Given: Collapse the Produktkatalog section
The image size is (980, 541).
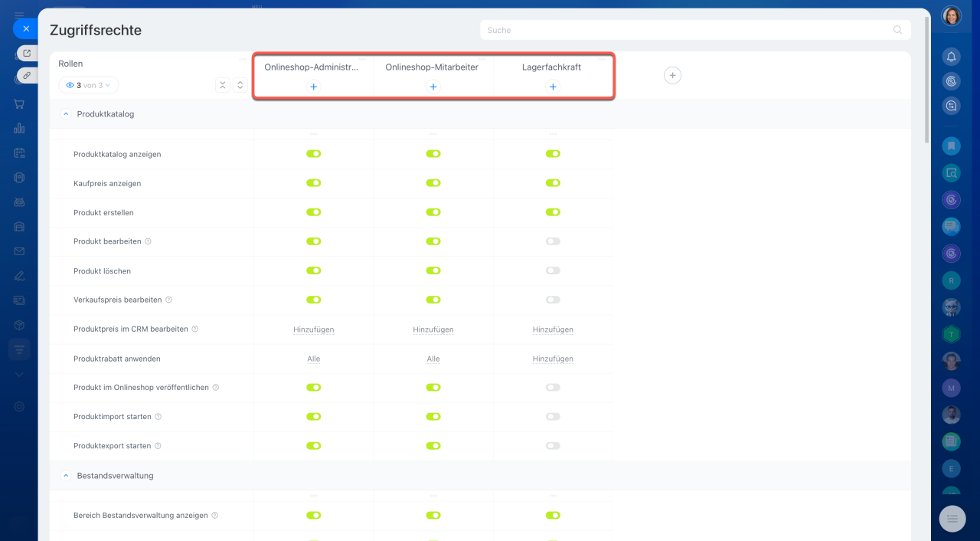Looking at the screenshot, I should pos(66,114).
